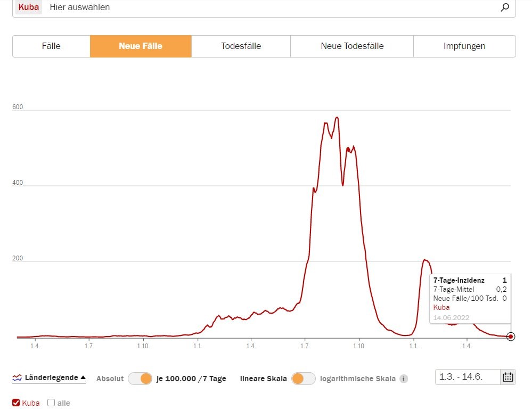Toggle the Absolut / je 100.000 switch
Screen dimensions: 532x410
(x=141, y=379)
